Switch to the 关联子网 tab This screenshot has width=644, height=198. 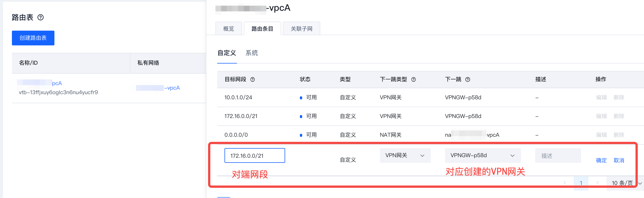(x=302, y=29)
